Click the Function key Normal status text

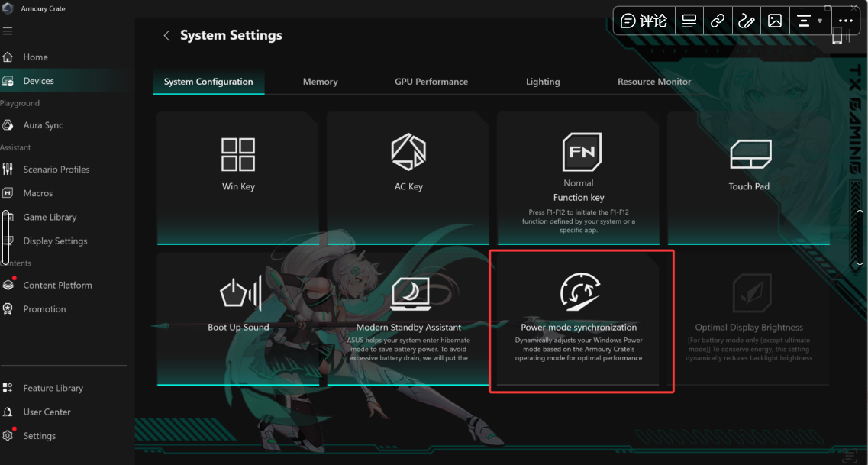[579, 183]
